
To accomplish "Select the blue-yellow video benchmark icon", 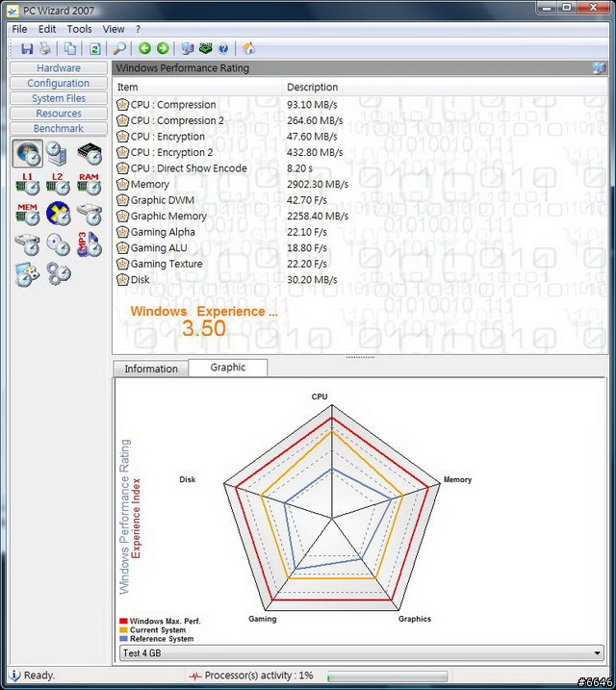I will (58, 214).
